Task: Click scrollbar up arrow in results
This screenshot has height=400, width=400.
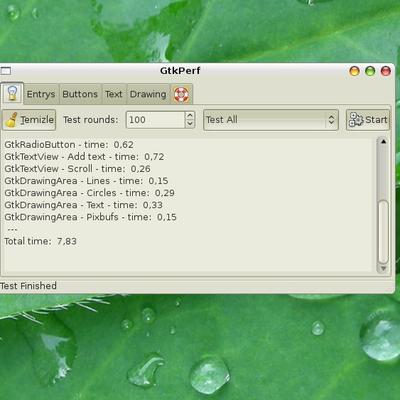Action: tap(383, 142)
